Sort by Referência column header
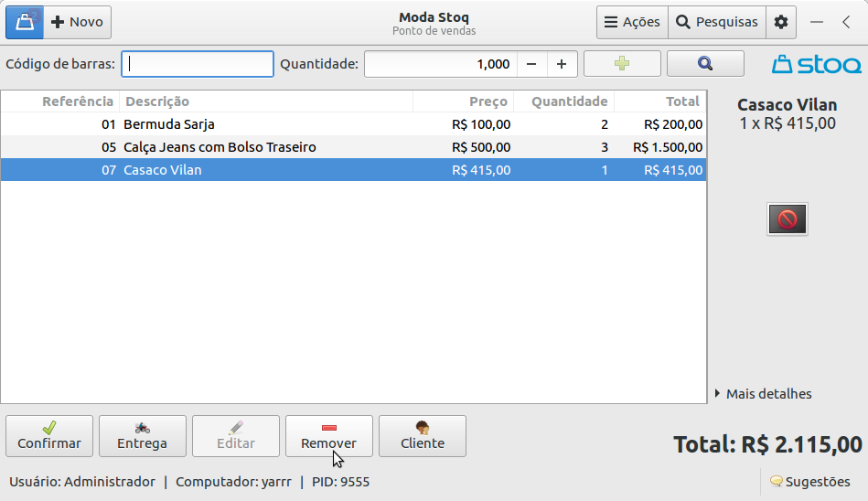 point(60,101)
